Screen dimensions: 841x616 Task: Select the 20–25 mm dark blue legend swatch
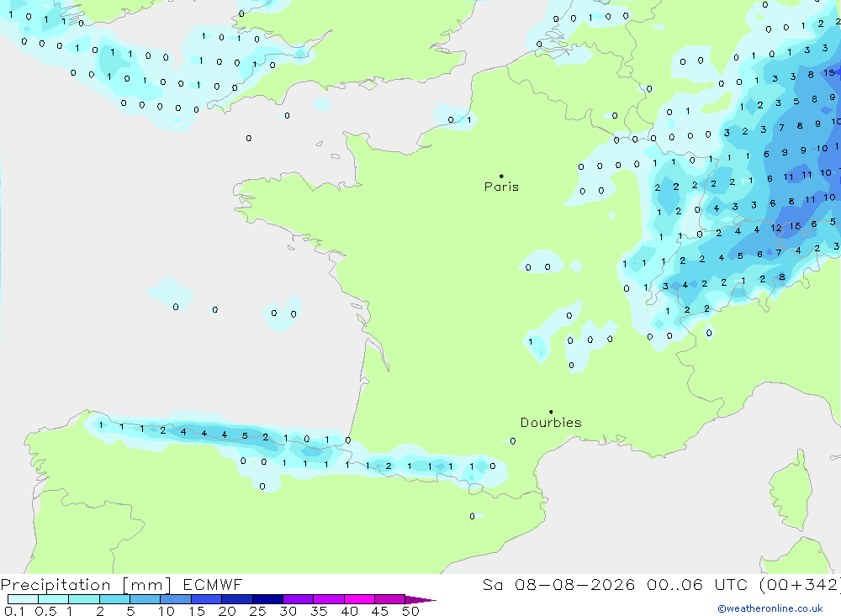[237, 599]
